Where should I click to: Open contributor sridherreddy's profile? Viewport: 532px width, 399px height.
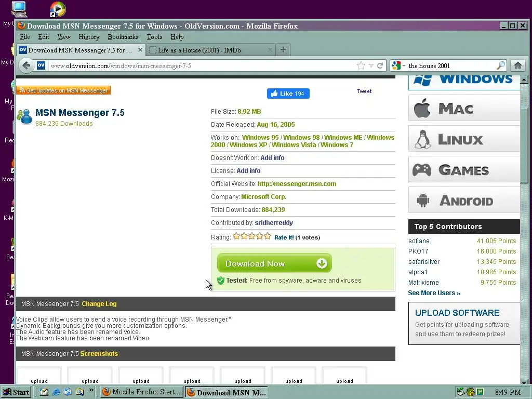[274, 222]
